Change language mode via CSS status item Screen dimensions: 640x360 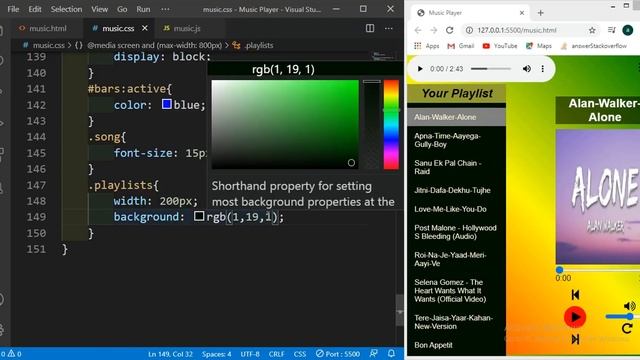tap(300, 354)
